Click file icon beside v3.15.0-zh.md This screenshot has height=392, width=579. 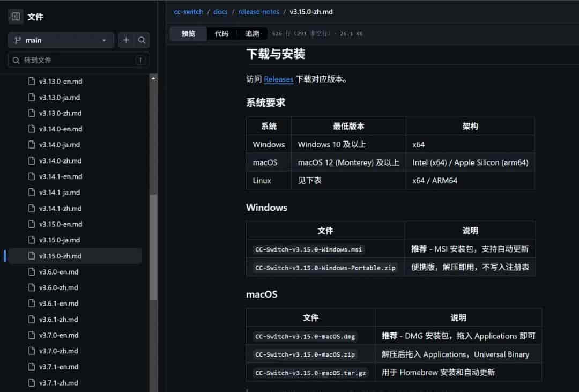(32, 256)
